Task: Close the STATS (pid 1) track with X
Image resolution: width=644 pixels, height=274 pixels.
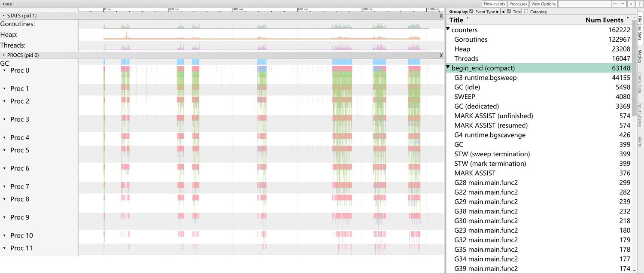Action: point(441,15)
